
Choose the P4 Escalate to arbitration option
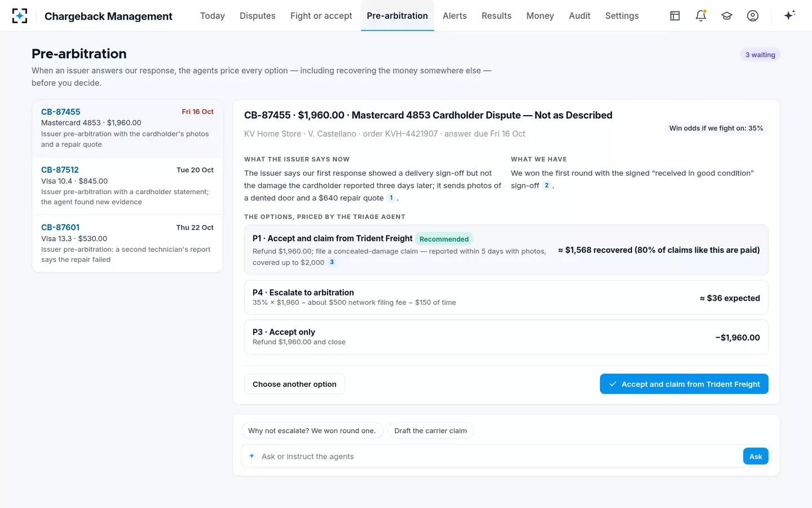[x=506, y=297]
